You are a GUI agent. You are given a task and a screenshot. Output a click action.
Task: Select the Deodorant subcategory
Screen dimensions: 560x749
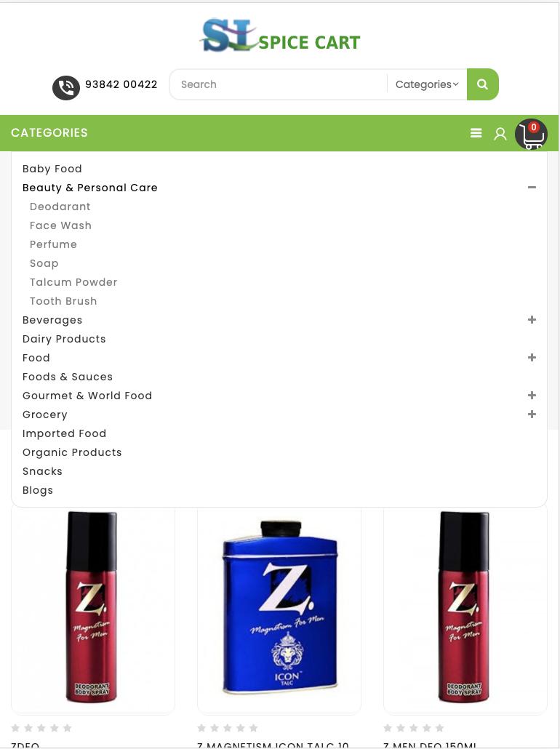[60, 207]
